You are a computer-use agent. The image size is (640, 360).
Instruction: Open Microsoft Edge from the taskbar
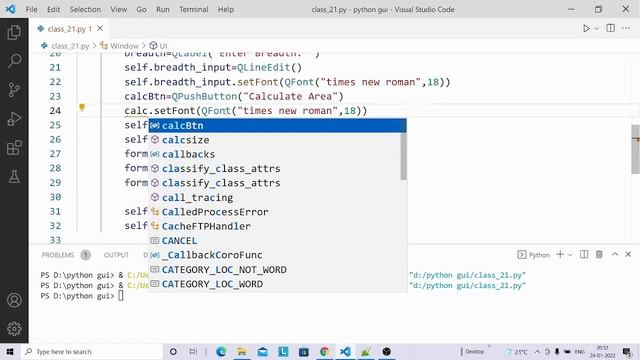pos(221,351)
